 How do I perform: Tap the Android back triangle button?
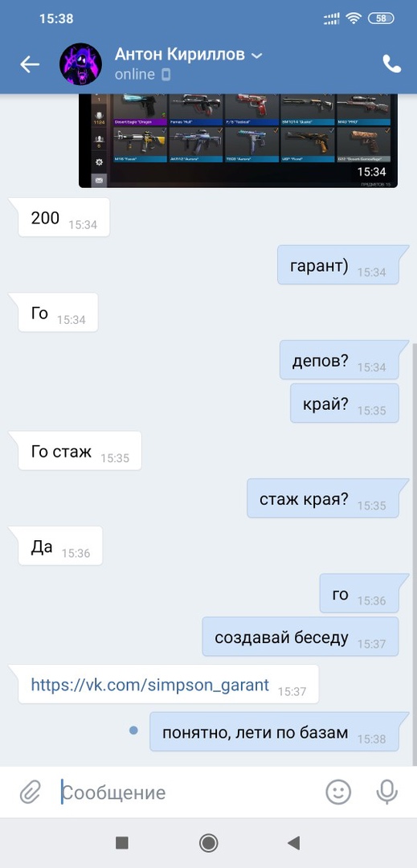pos(294,843)
